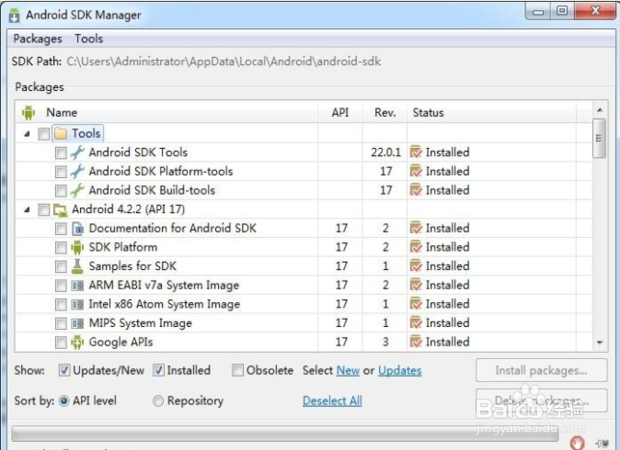Check the Tools group checkbox
This screenshot has height=450, width=620.
tap(44, 134)
